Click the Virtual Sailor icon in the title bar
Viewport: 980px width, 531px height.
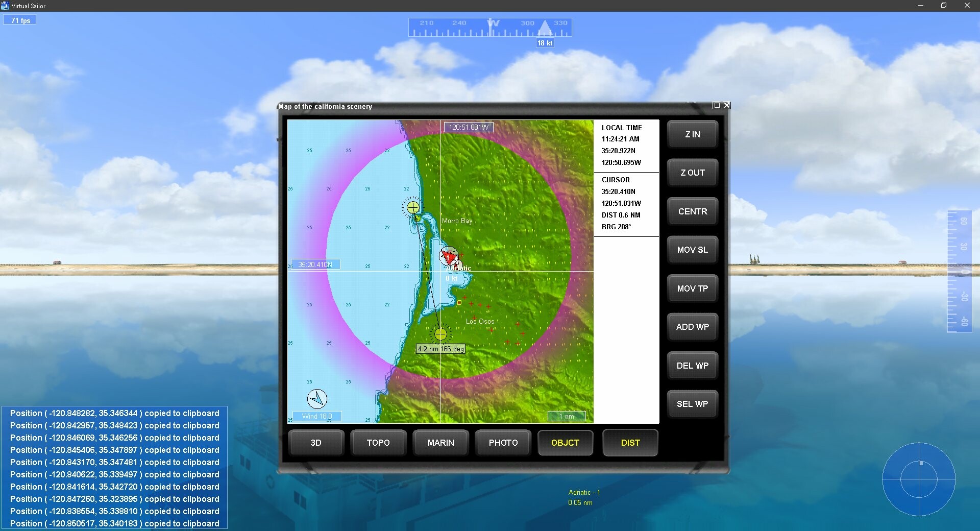[5, 5]
